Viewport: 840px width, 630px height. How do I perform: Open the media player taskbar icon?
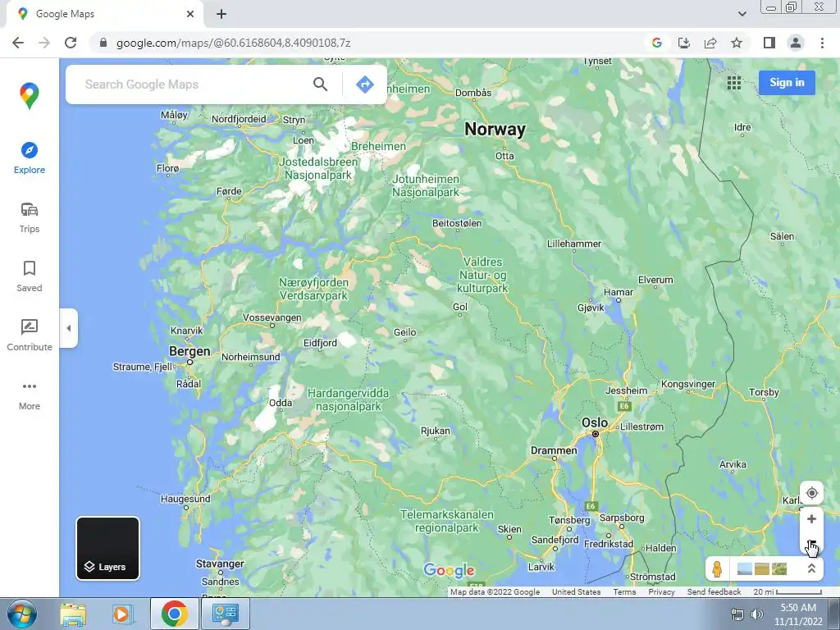point(121,614)
